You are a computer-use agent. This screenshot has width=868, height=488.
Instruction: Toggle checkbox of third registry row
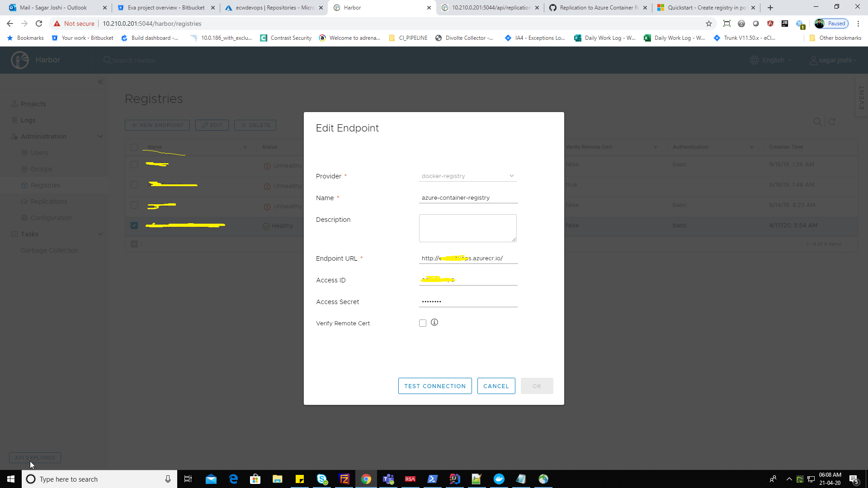coord(134,205)
